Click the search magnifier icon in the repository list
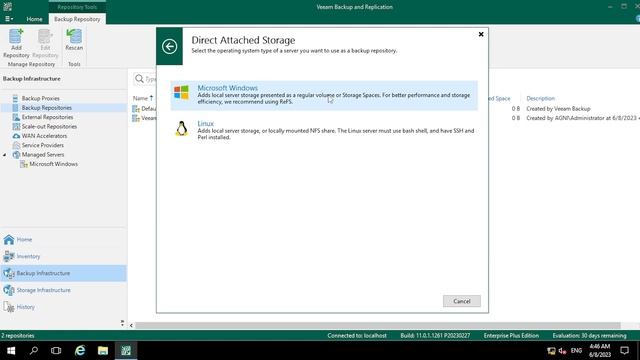The image size is (640, 360). (x=139, y=78)
